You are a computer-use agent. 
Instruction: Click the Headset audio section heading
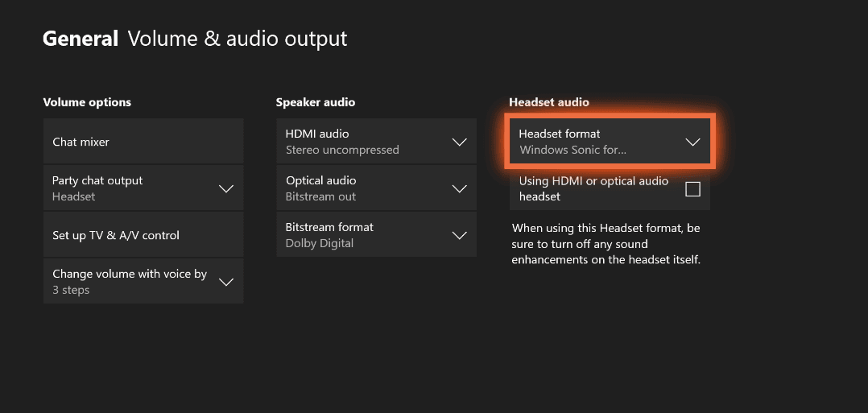[549, 102]
